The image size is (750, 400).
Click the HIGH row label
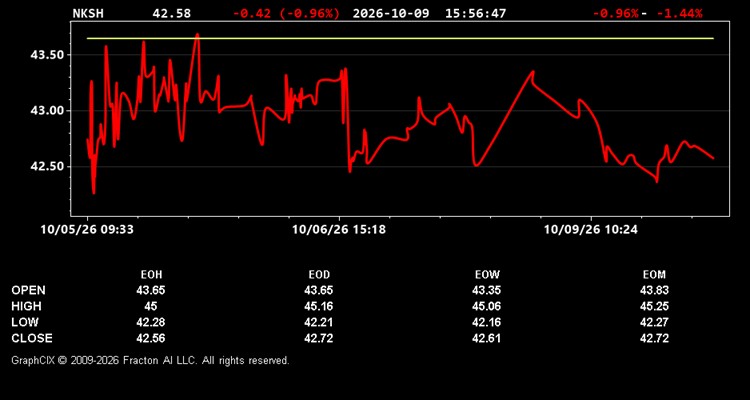pos(26,306)
